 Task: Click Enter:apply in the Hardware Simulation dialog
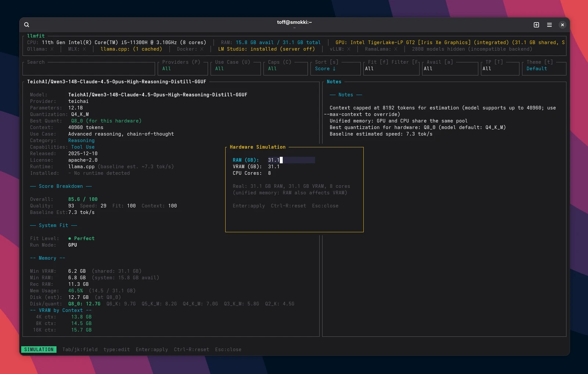click(x=249, y=206)
